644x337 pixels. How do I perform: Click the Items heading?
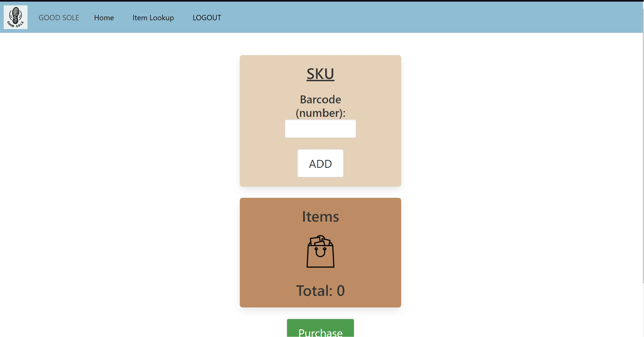click(x=320, y=216)
